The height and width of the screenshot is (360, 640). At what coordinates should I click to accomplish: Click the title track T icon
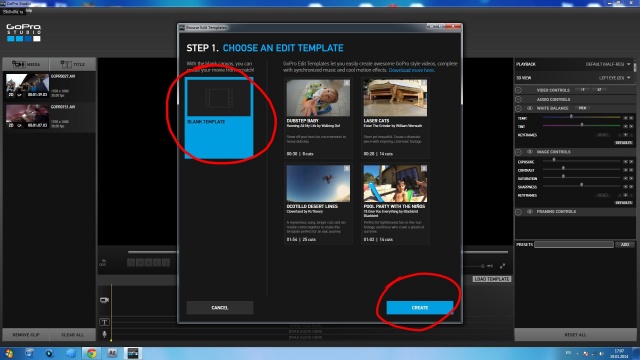point(104,322)
